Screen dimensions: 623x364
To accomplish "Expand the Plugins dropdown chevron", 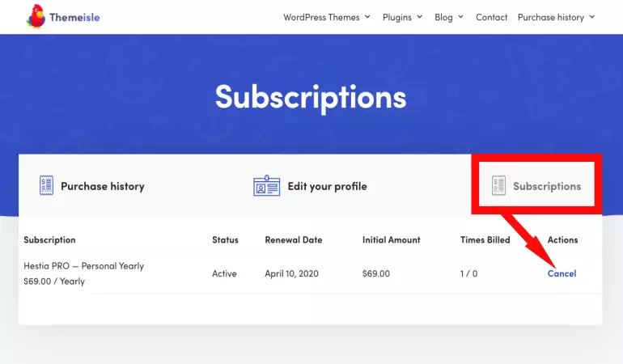I will [420, 17].
